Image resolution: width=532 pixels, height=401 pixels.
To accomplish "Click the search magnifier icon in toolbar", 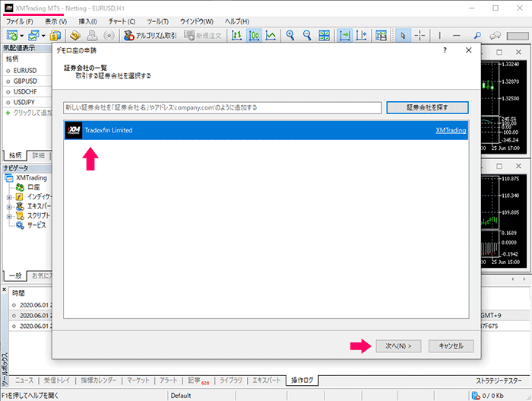I will (477, 35).
